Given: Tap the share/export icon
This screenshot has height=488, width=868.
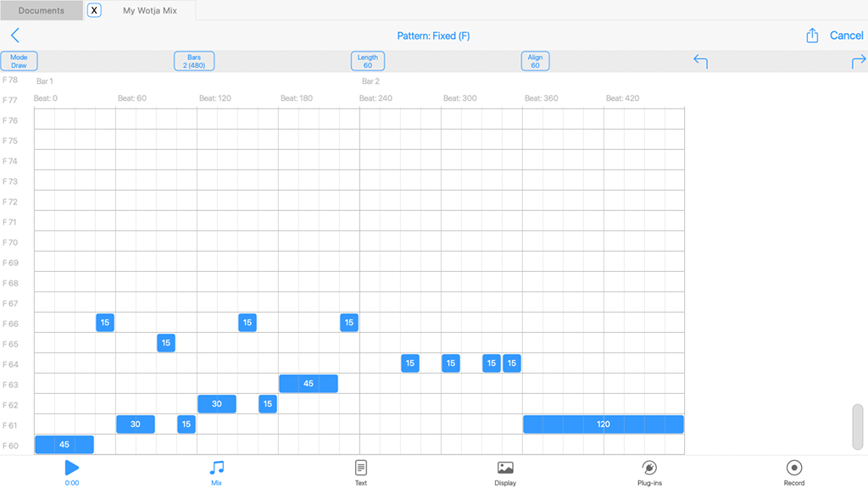Looking at the screenshot, I should (x=812, y=36).
